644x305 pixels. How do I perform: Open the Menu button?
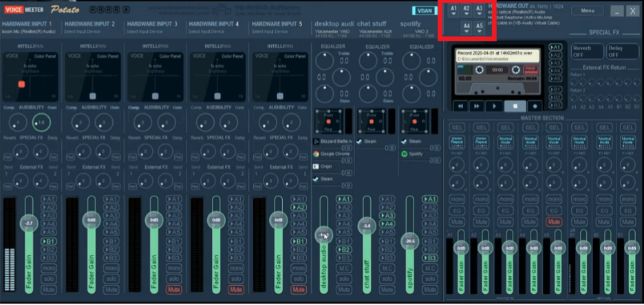coord(588,11)
